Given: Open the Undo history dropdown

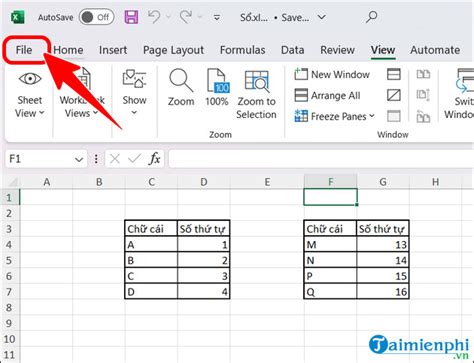Looking at the screenshot, I should [x=168, y=17].
